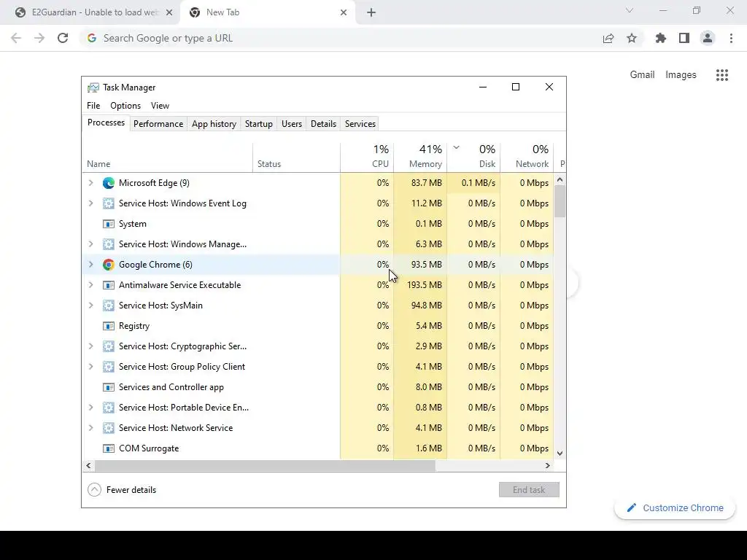
Task: Click the System process icon
Action: click(x=109, y=224)
